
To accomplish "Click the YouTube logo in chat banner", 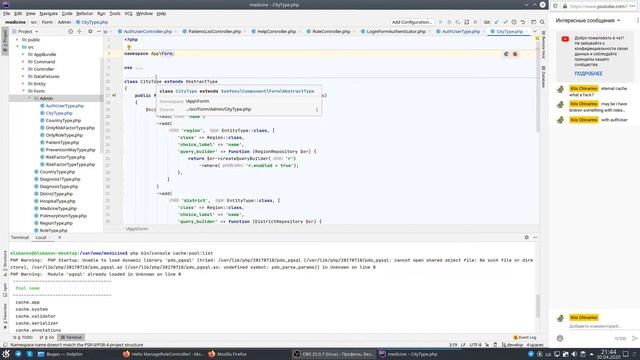I will pyautogui.click(x=565, y=39).
